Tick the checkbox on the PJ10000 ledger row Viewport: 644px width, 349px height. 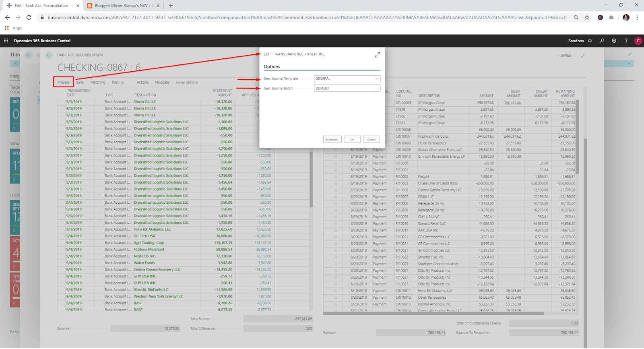tap(336, 163)
